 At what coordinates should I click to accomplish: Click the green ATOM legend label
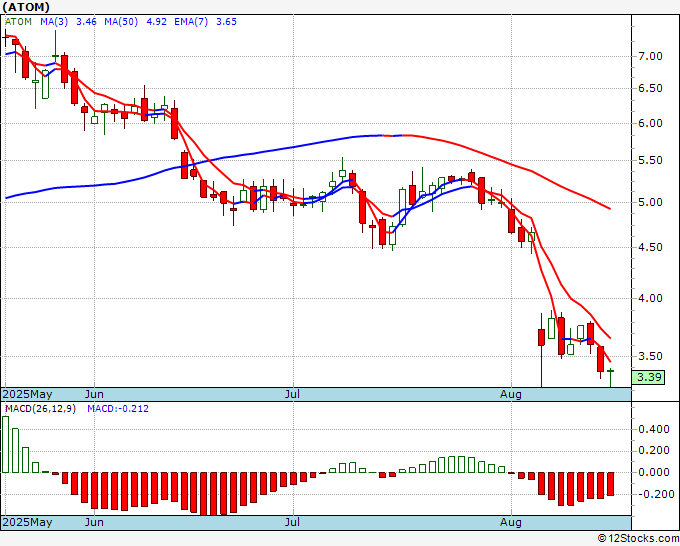click(18, 22)
